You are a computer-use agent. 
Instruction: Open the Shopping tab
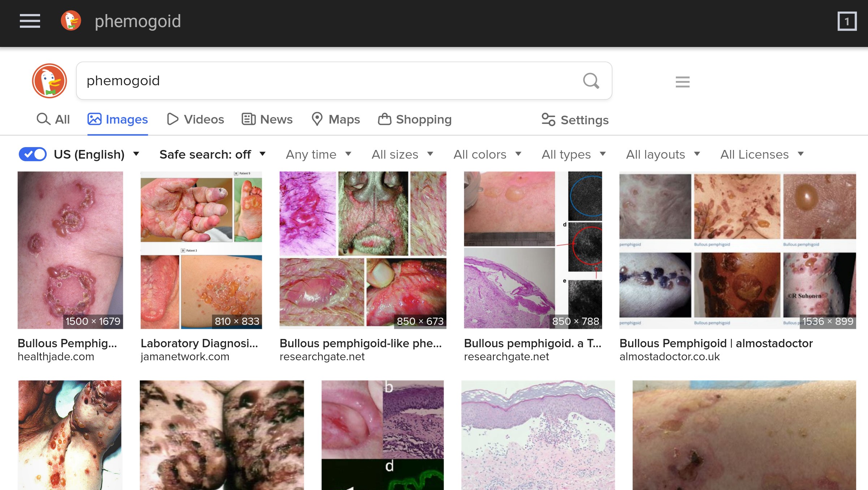[x=415, y=119]
